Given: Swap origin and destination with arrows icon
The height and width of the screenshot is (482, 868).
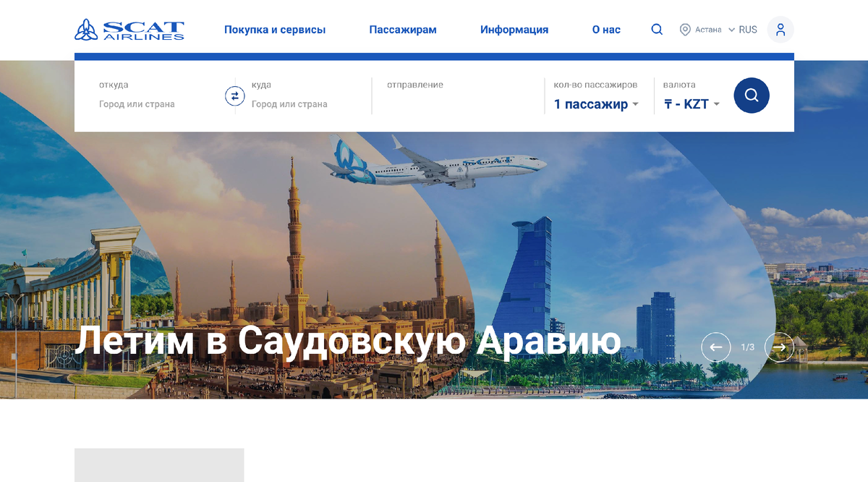Looking at the screenshot, I should [235, 96].
